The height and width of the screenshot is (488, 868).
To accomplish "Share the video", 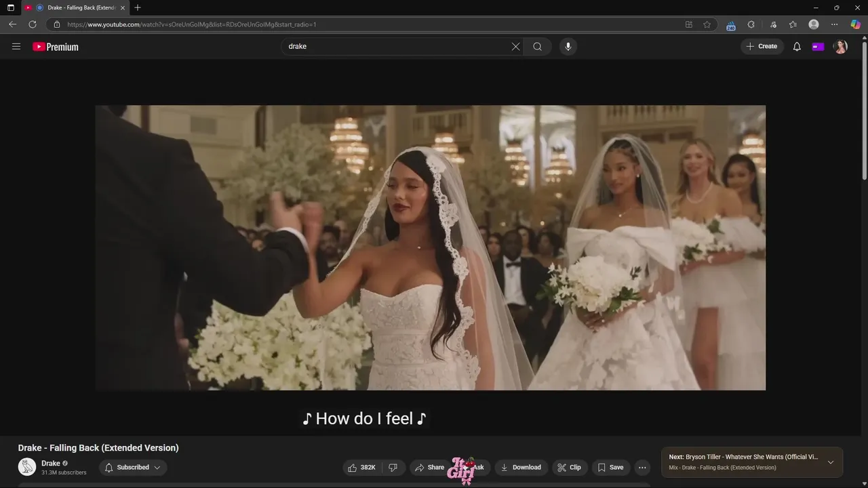I will pos(430,468).
